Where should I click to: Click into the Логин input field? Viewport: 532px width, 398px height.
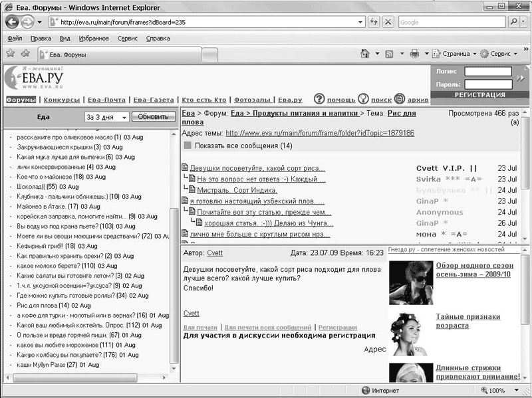coord(487,72)
